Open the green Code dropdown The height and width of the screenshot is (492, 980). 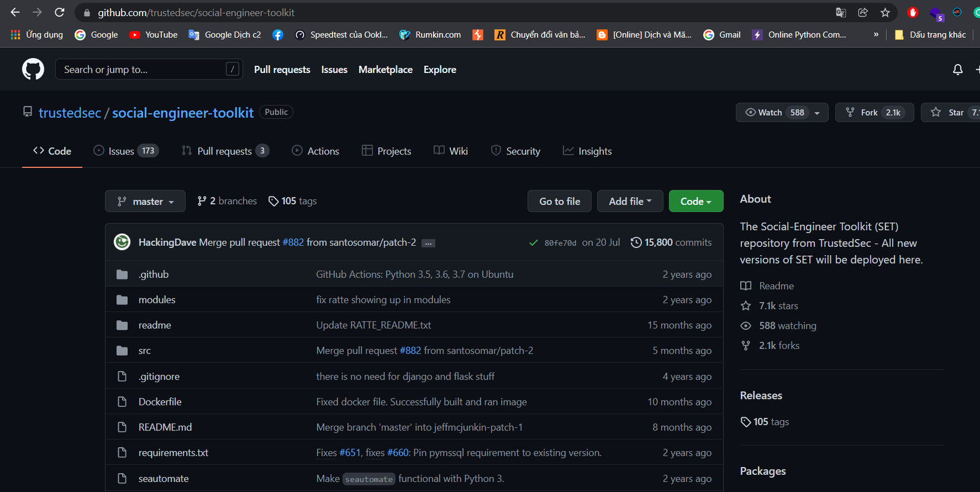[x=696, y=201]
